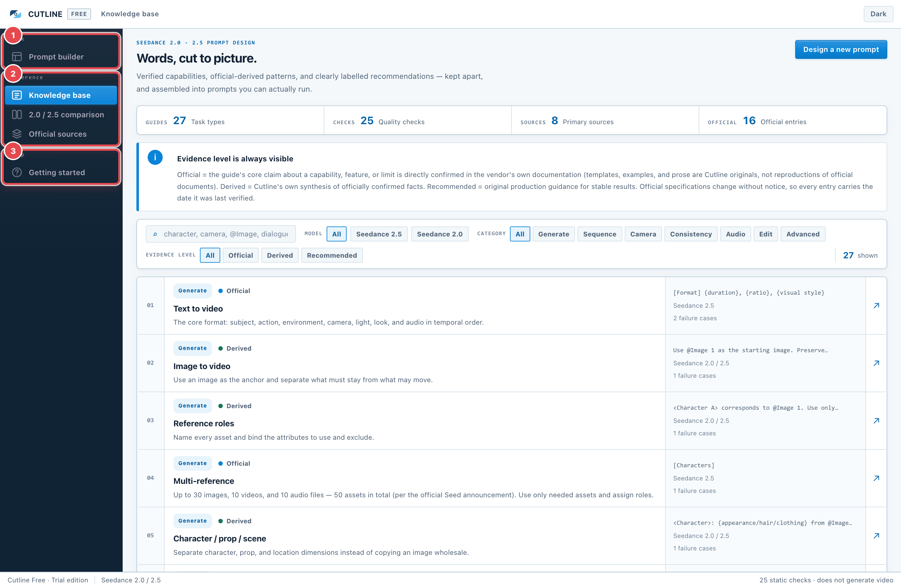
Task: Filter category to Camera
Action: [x=643, y=234]
